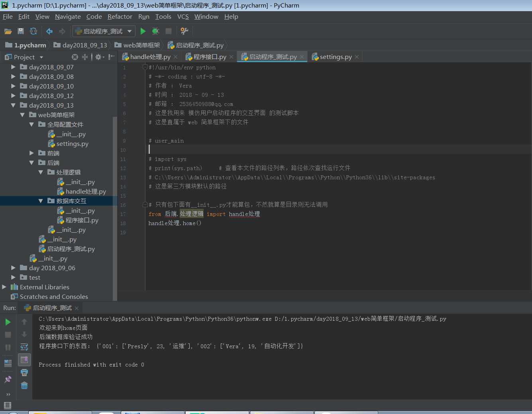Open the Tools menu

tap(163, 16)
